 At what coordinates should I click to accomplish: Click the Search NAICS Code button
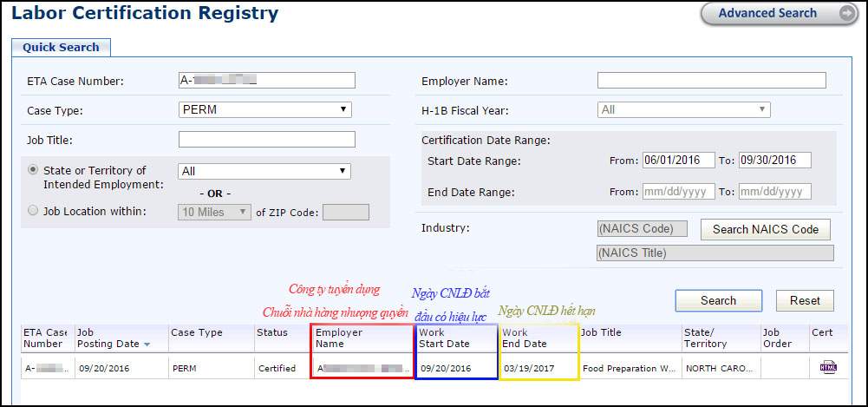click(x=765, y=229)
